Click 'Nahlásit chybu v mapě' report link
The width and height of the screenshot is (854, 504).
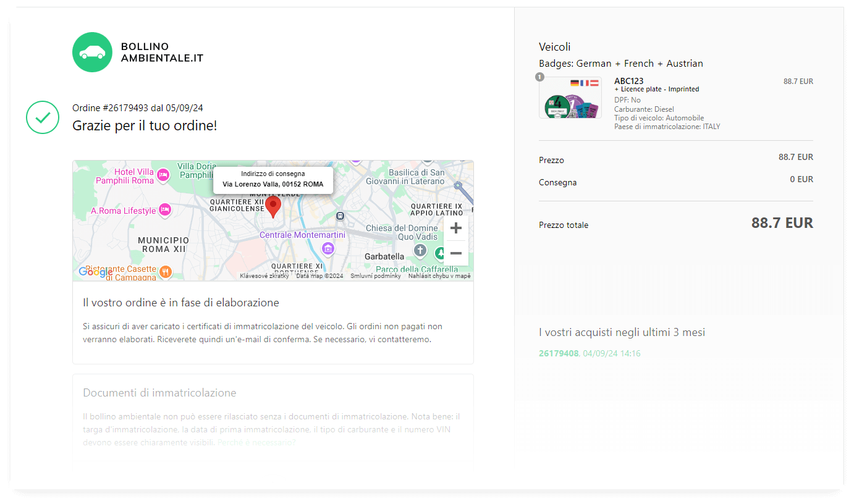pos(439,276)
